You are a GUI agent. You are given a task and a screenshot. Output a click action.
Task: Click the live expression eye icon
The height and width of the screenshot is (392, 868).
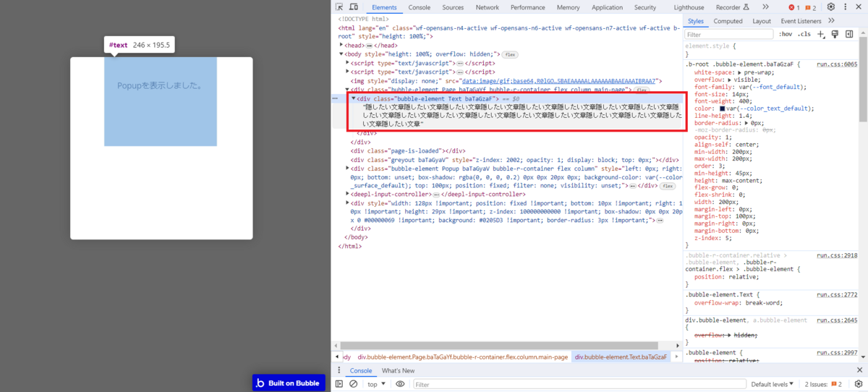pyautogui.click(x=400, y=384)
